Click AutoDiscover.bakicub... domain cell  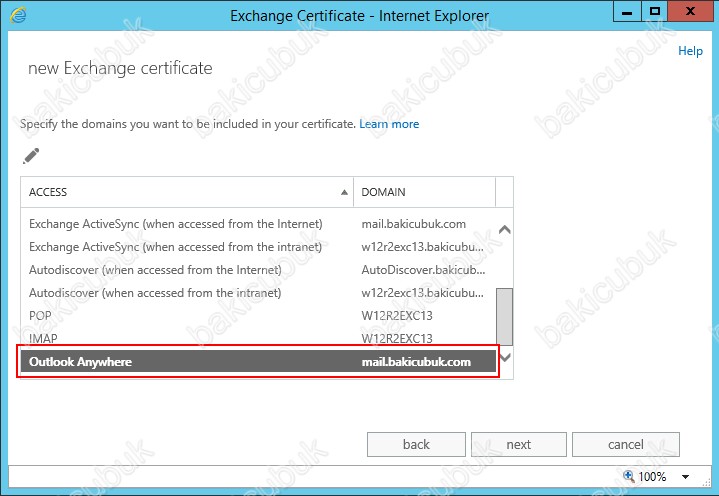[423, 270]
